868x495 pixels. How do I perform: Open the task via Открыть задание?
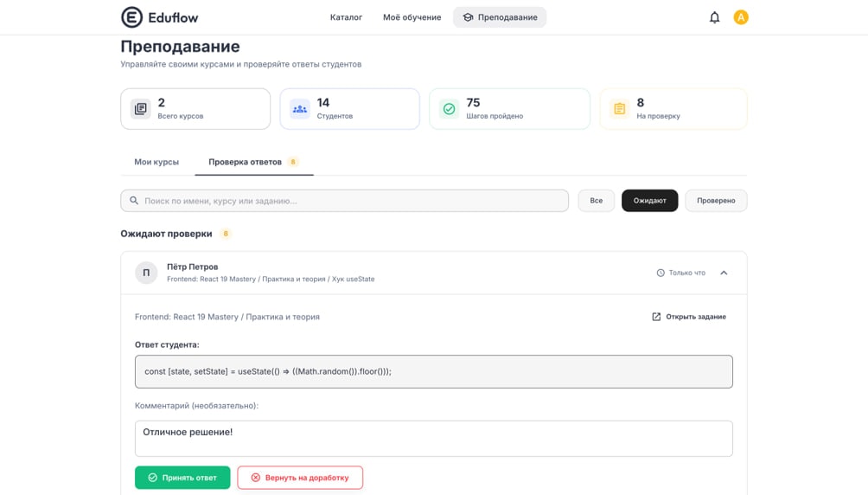[689, 317]
